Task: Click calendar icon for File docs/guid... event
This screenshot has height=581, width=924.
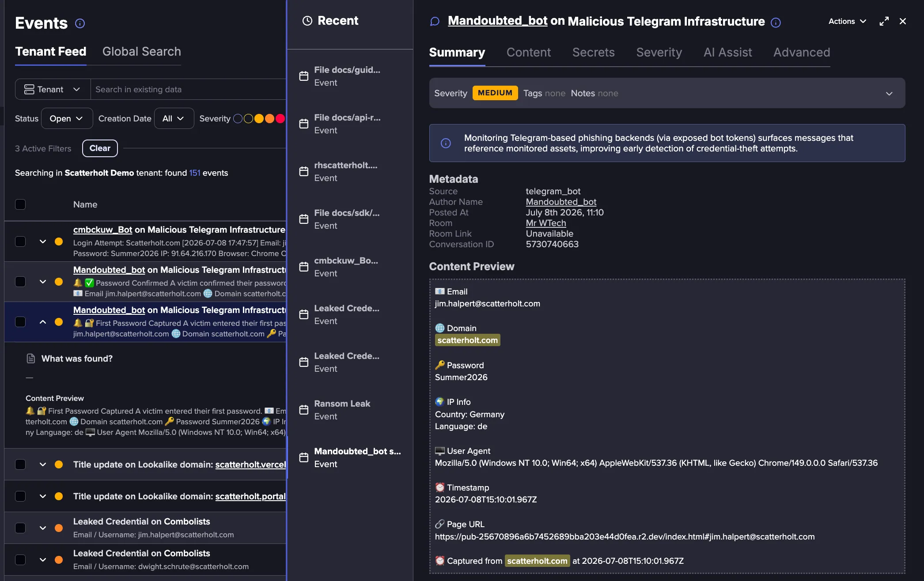Action: tap(304, 76)
